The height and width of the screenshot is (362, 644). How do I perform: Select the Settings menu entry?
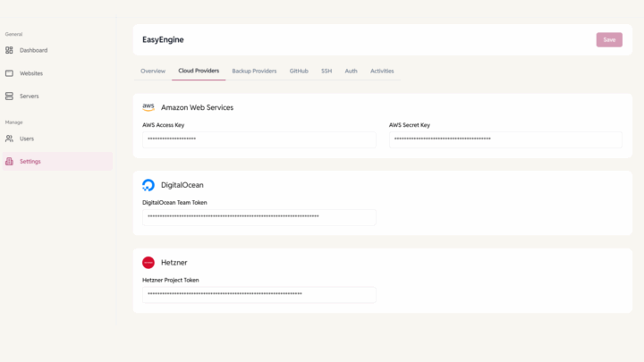(x=57, y=161)
